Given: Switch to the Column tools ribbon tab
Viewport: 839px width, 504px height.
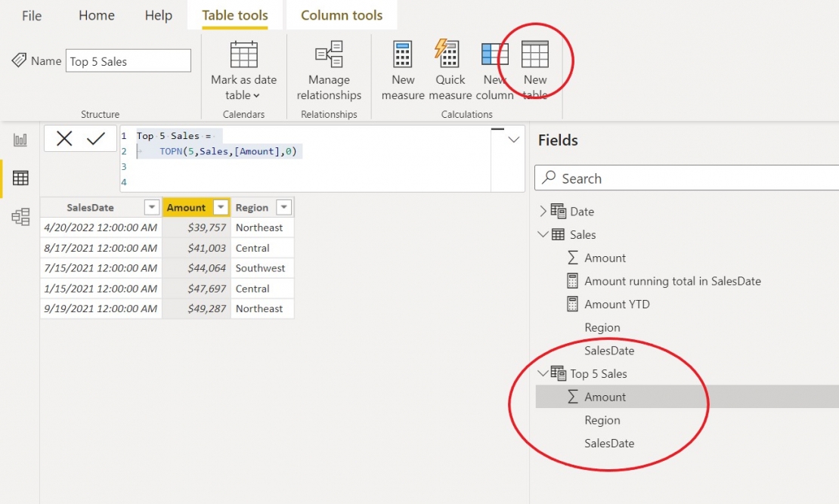Looking at the screenshot, I should point(342,14).
